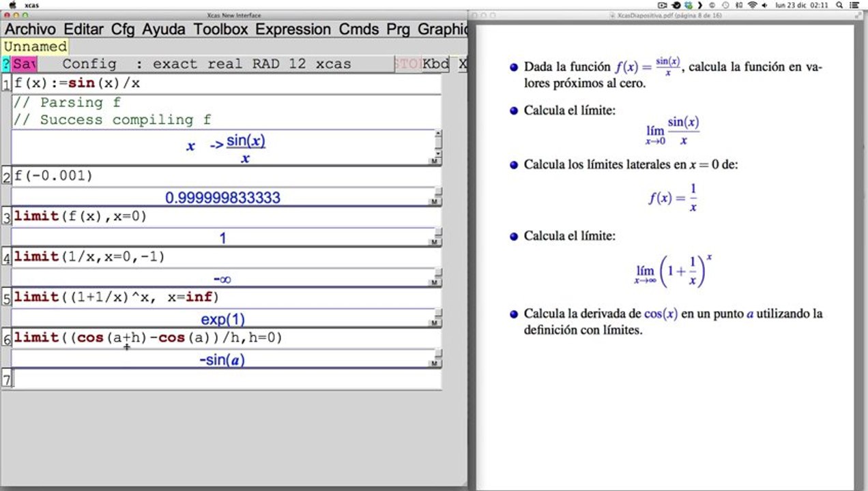This screenshot has height=491, width=868.
Task: Click the M button under the sin(x)/x output
Action: coord(434,161)
